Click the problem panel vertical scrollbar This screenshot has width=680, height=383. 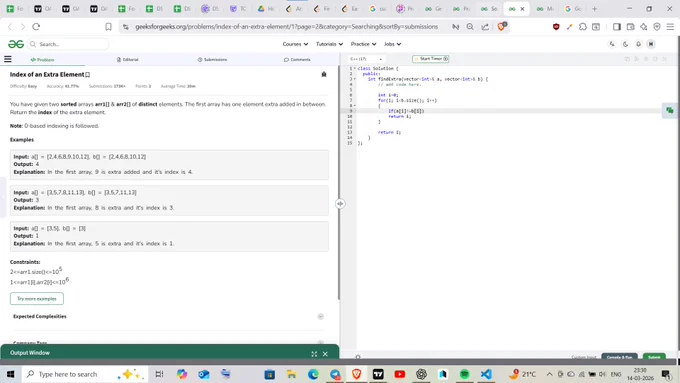point(338,182)
